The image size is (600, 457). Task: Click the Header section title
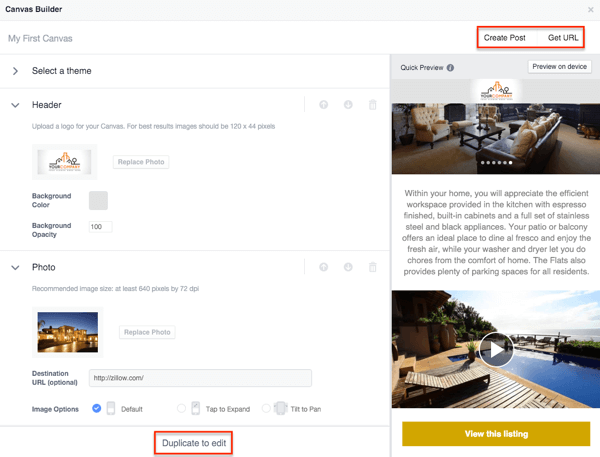[47, 105]
